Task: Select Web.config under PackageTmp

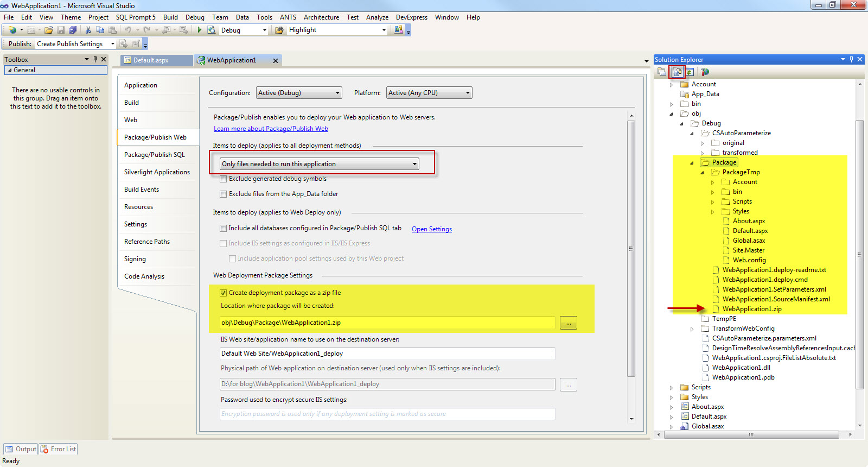Action: (x=749, y=260)
